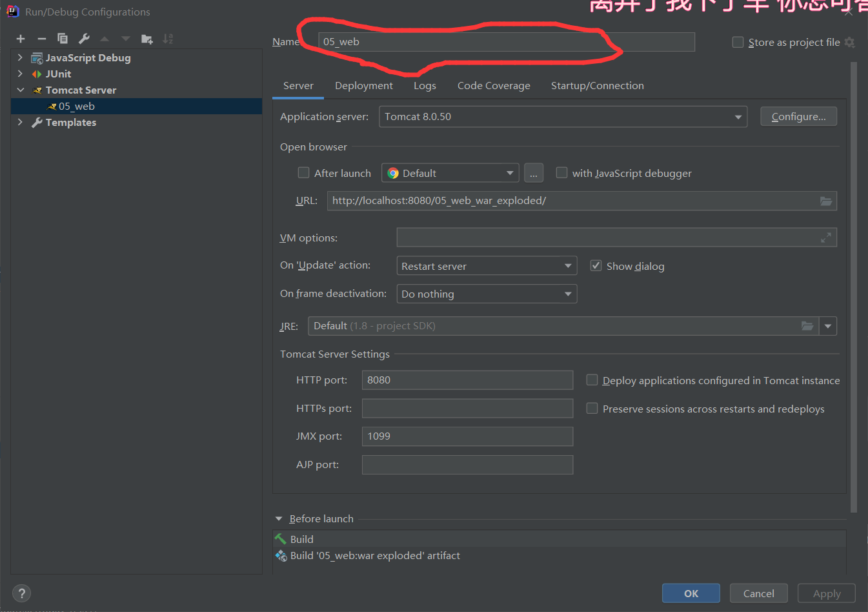Remove the selected configuration with the minus icon
868x612 pixels.
(x=42, y=39)
